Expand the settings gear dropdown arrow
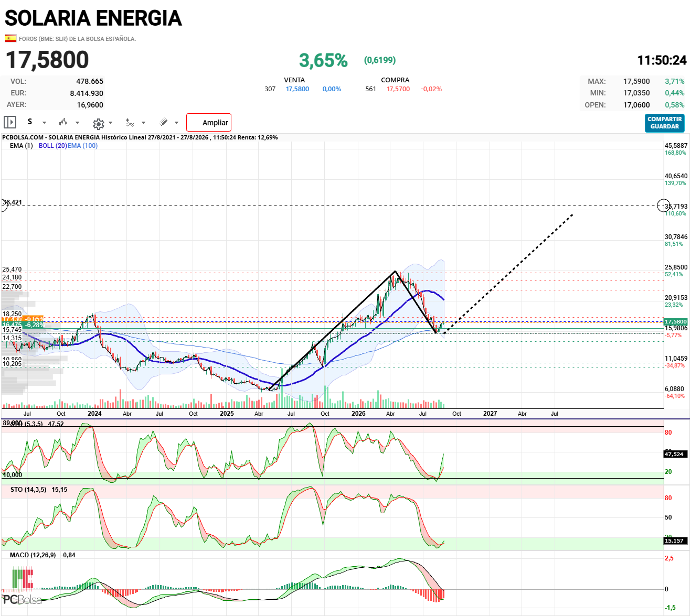691x616 pixels. click(110, 123)
